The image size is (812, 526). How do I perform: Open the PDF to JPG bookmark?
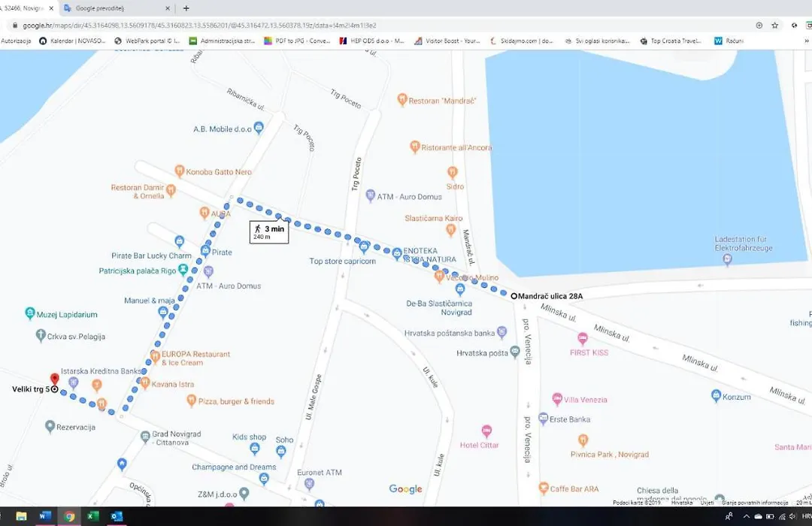pos(297,41)
